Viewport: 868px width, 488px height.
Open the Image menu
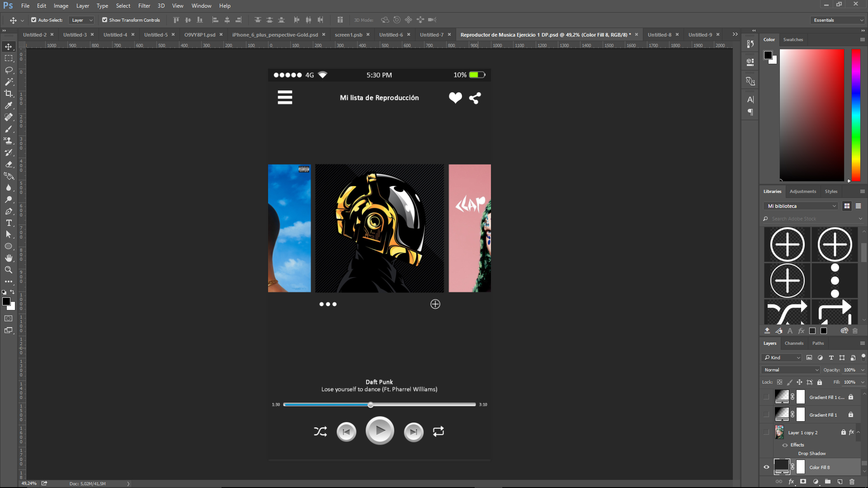click(61, 6)
